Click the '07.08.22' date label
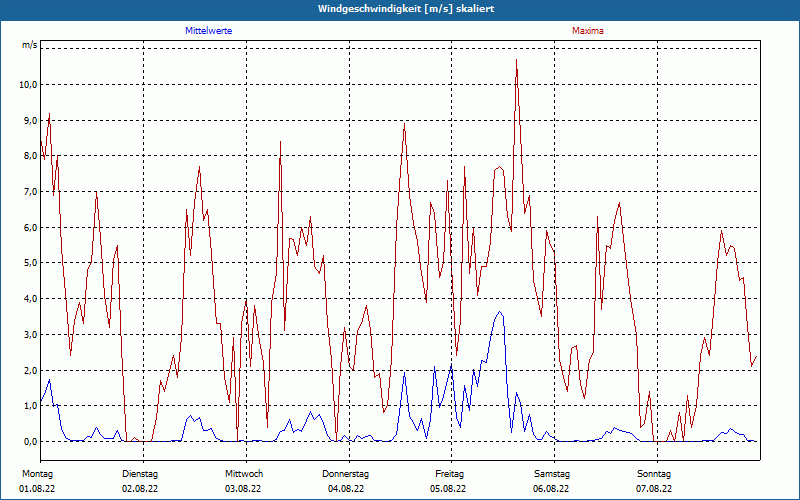The height and width of the screenshot is (500, 800). point(654,489)
